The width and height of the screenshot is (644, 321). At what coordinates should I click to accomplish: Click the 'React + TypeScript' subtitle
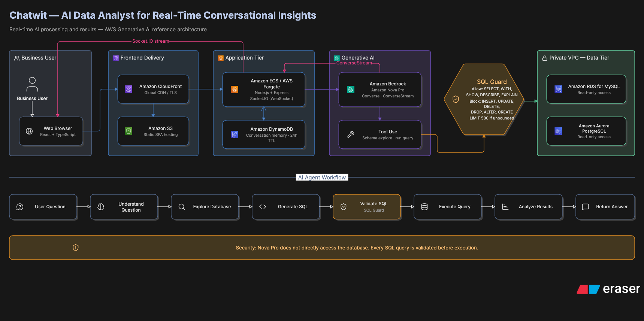pyautogui.click(x=58, y=134)
